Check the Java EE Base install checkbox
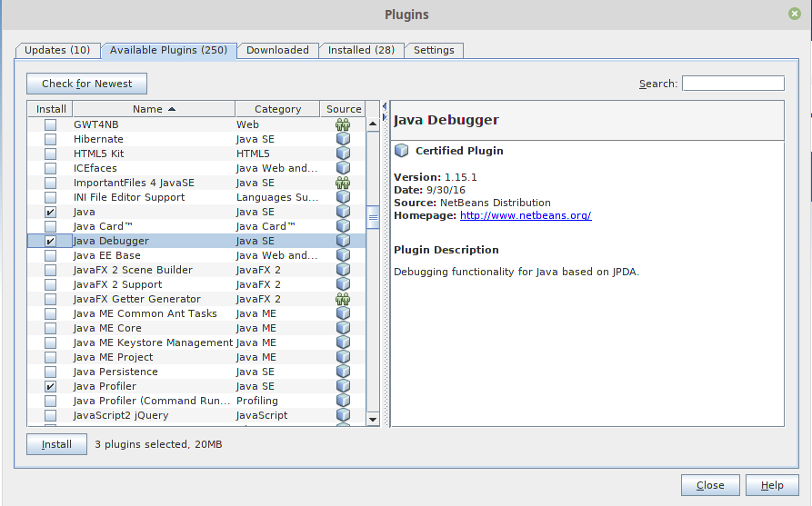812x506 pixels. tap(50, 255)
